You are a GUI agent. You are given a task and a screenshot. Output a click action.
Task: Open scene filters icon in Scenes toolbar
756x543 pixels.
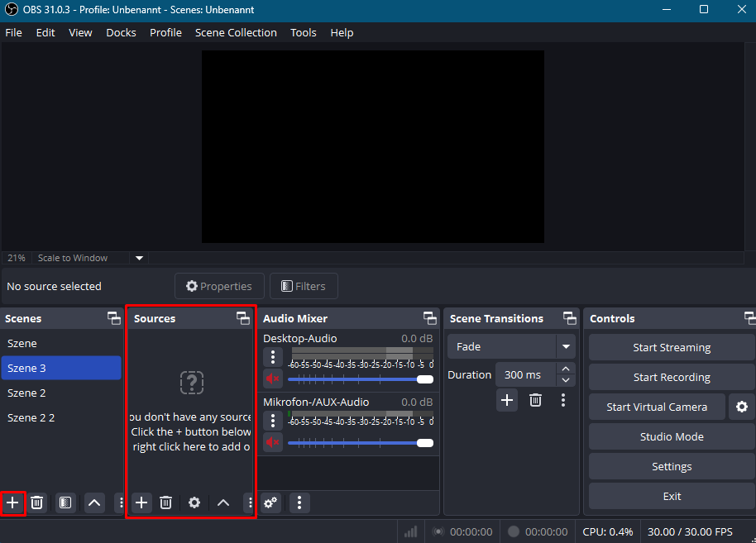(65, 503)
